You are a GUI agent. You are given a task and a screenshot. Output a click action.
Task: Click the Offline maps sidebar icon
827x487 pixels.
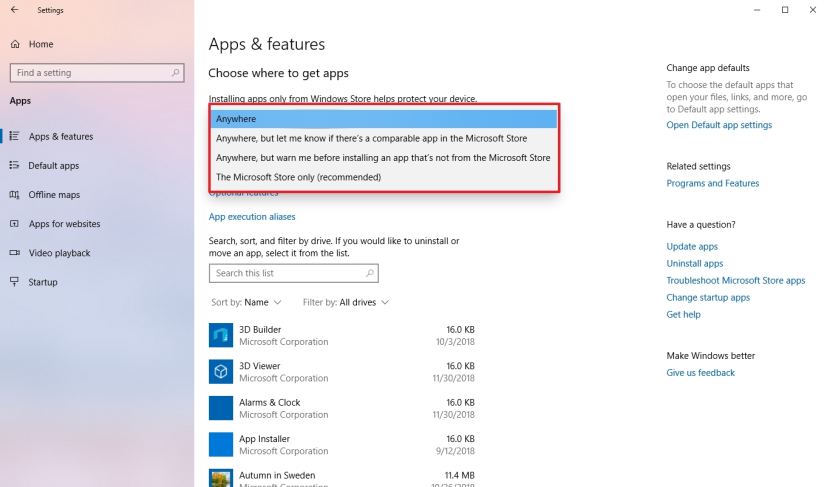click(x=15, y=195)
